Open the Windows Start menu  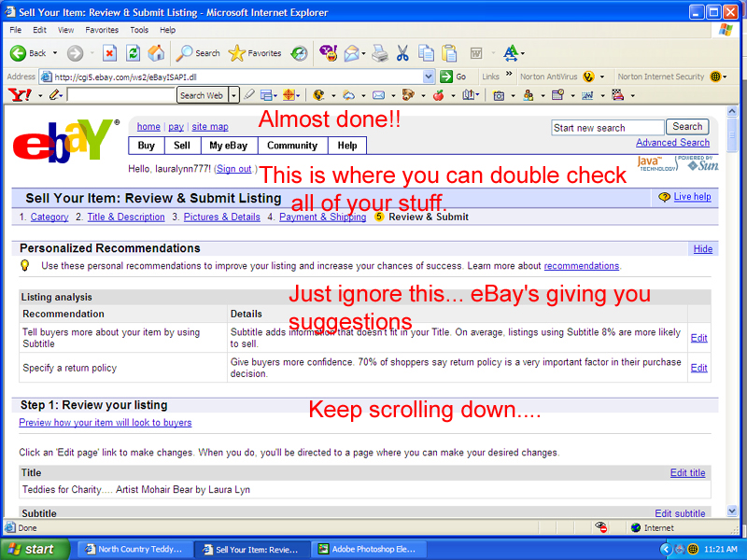[x=32, y=549]
